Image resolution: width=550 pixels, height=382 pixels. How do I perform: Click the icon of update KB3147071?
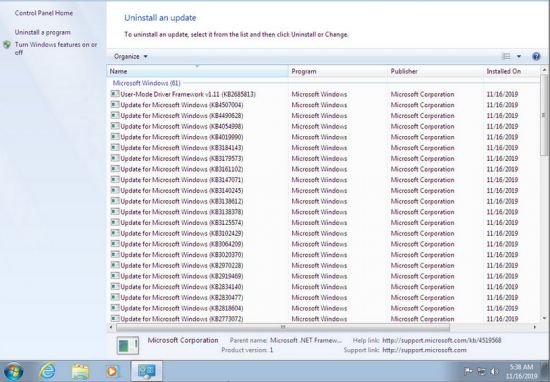(x=115, y=179)
